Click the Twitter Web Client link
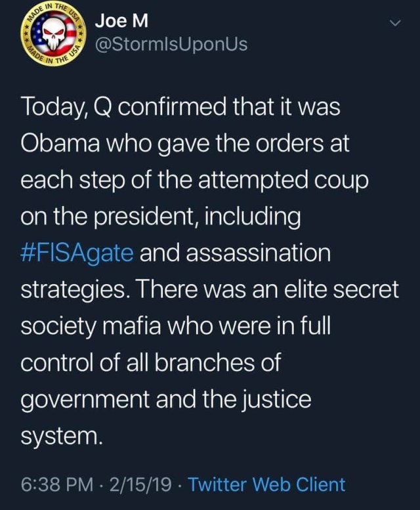 [x=266, y=484]
